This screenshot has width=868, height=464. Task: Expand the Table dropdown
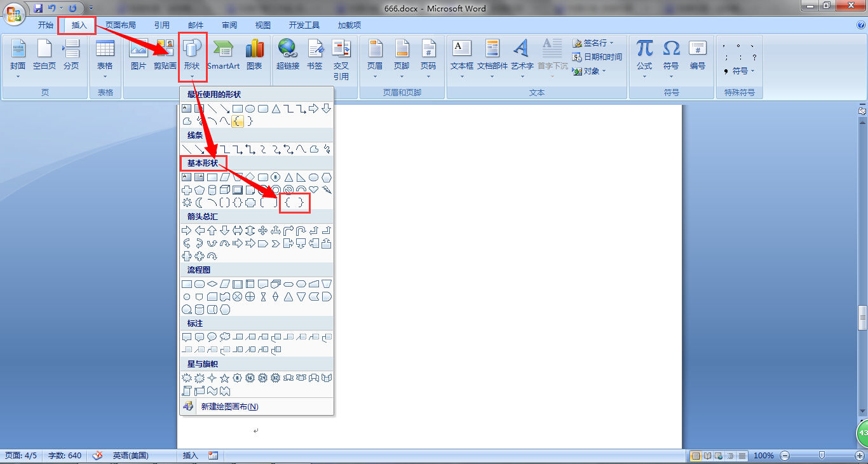(105, 58)
